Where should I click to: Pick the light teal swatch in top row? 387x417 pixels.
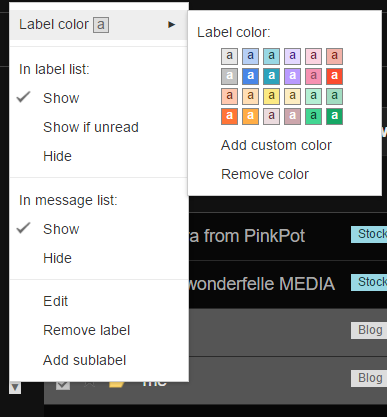[x=271, y=56]
